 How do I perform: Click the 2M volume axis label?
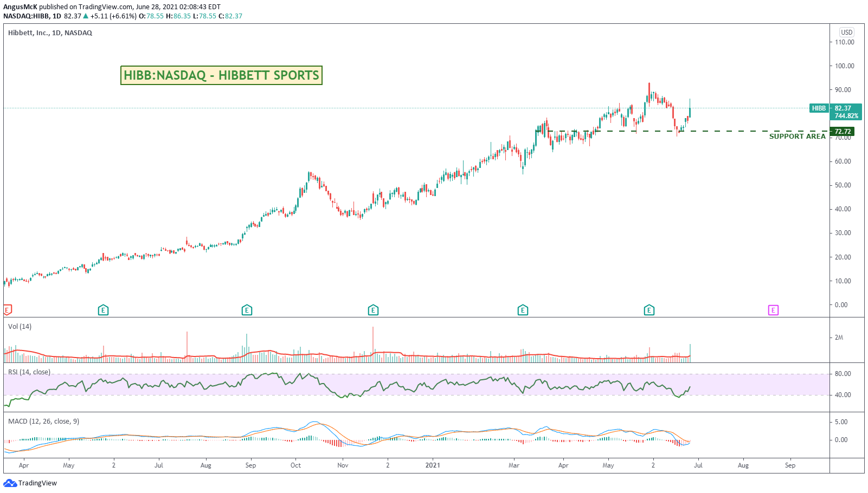(839, 338)
